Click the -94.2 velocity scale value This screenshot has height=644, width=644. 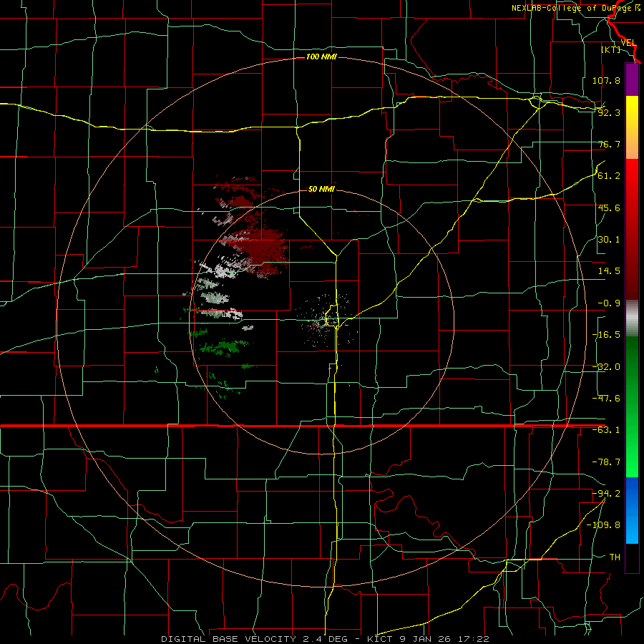point(606,493)
